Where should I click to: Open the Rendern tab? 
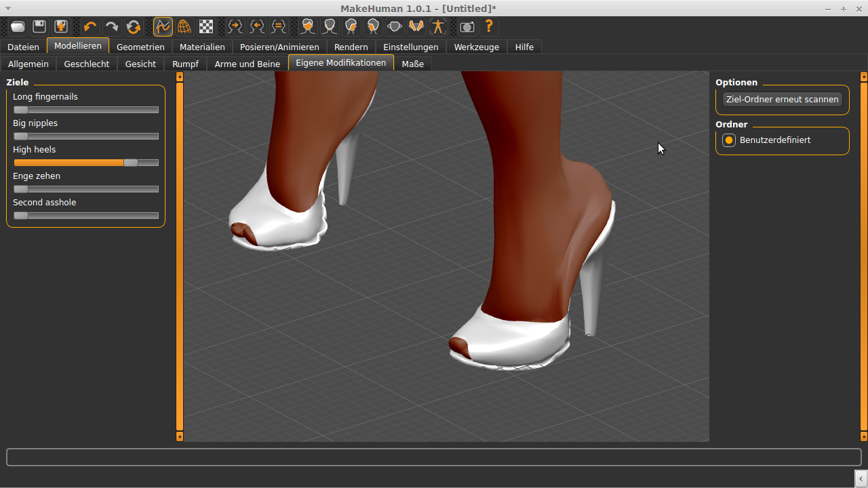[x=351, y=47]
